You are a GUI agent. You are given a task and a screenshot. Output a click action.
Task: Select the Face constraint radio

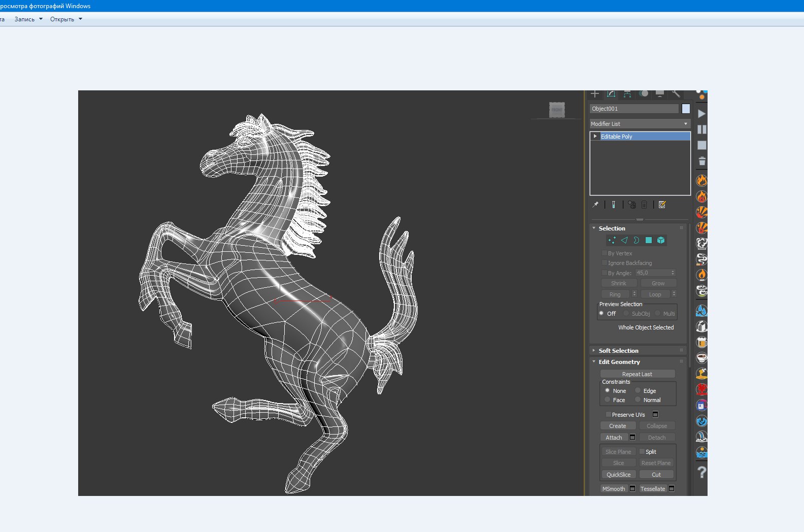(x=607, y=400)
